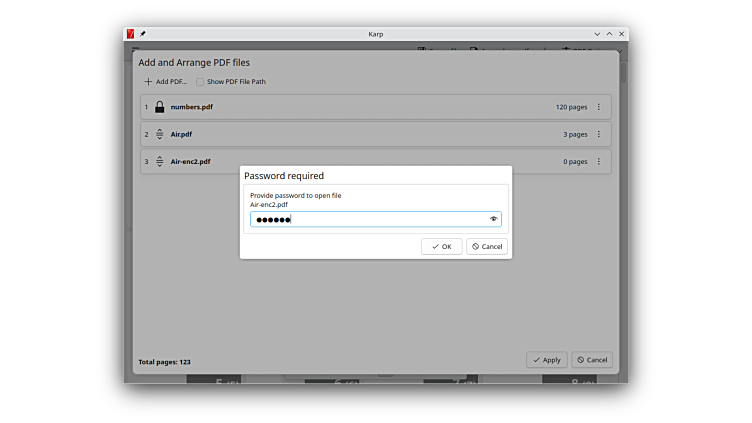Select the Air.pdf file name
The height and width of the screenshot is (423, 752).
pos(183,134)
